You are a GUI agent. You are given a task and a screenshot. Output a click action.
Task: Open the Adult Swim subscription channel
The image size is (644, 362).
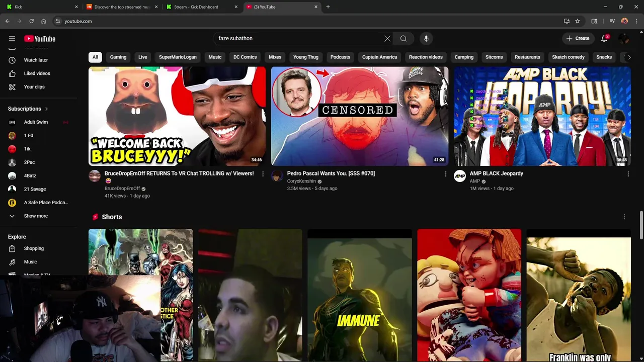(36, 122)
